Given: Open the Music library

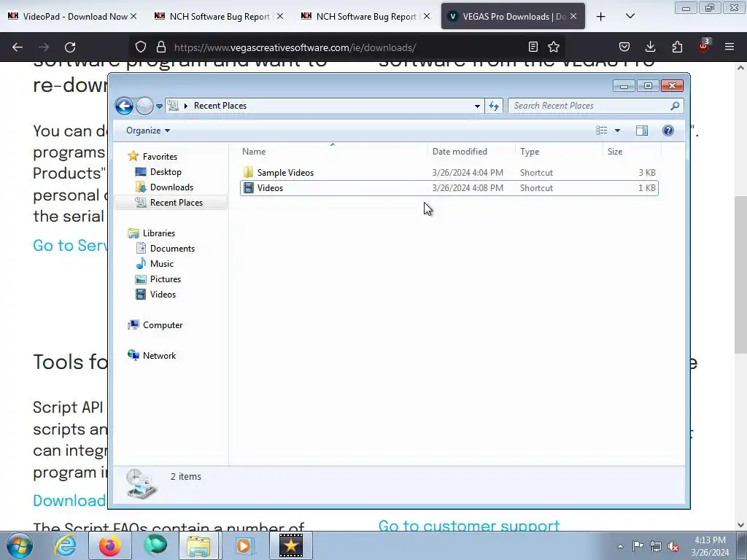Looking at the screenshot, I should point(161,264).
